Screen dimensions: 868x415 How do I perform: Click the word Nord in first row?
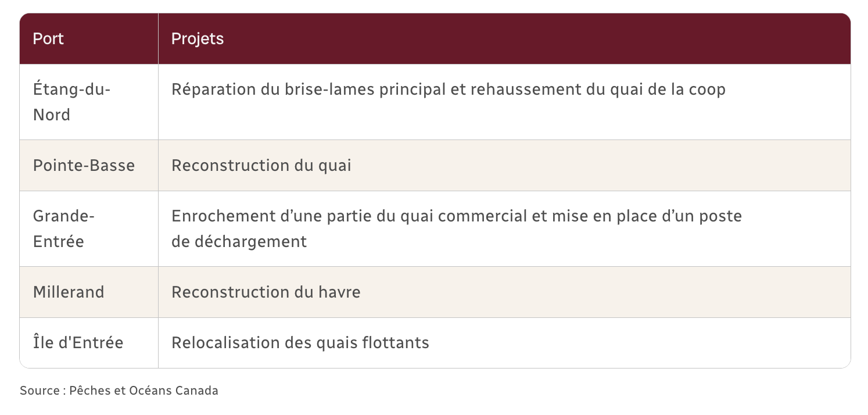52,115
